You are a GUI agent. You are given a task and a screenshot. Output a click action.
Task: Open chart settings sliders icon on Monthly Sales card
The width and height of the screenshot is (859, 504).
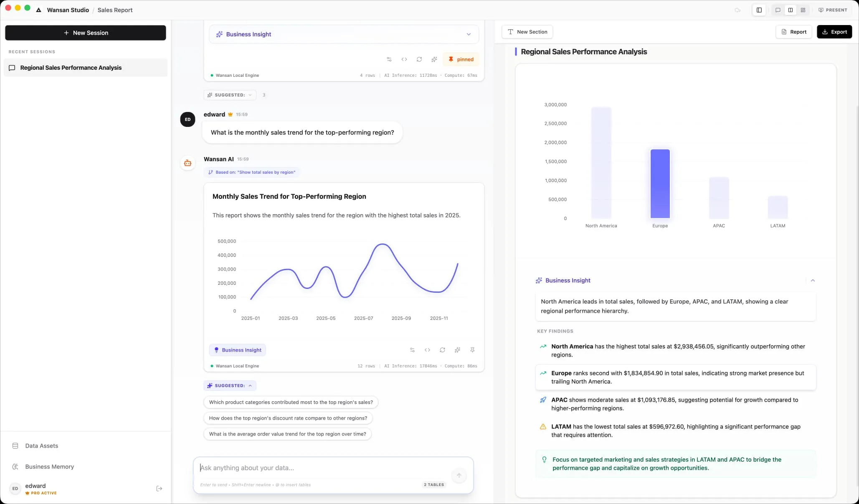[x=412, y=350]
